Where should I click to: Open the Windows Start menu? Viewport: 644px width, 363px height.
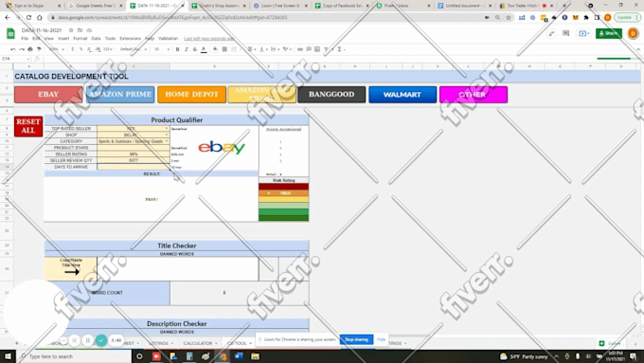8,356
